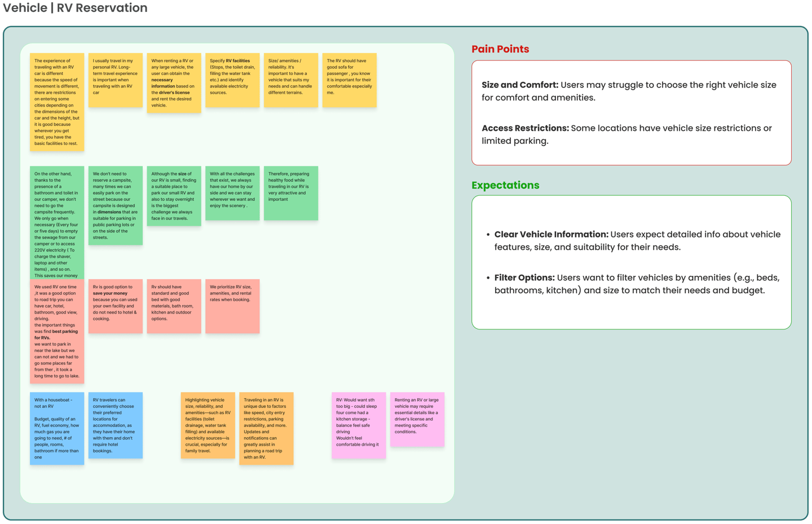Screen dimensions: 812x524
Task: Click the "When renting a RV or any large vehicle" note
Action: tap(174, 83)
